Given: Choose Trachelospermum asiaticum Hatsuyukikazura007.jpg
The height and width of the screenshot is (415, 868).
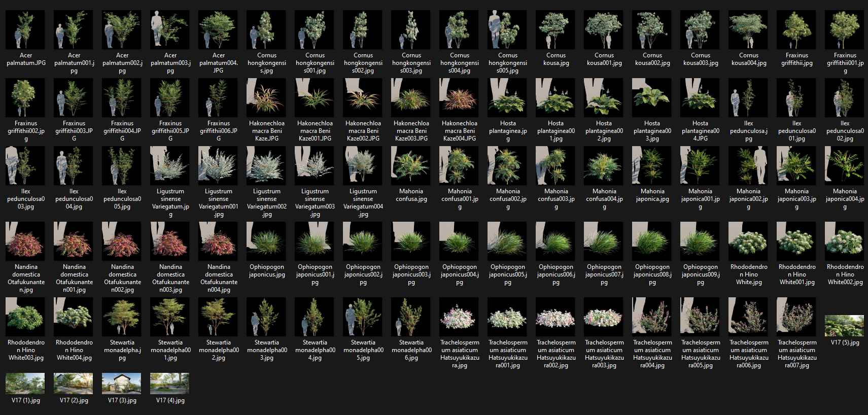Looking at the screenshot, I should 796,317.
